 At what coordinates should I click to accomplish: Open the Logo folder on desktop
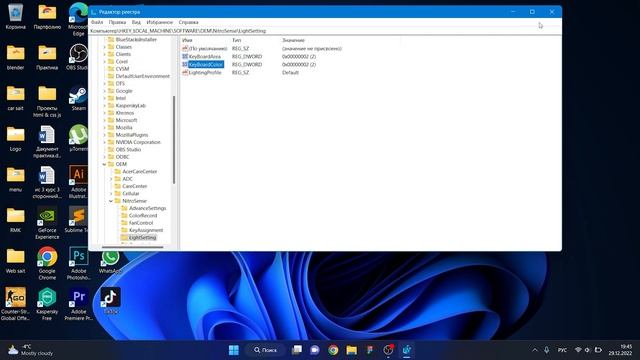tap(15, 138)
